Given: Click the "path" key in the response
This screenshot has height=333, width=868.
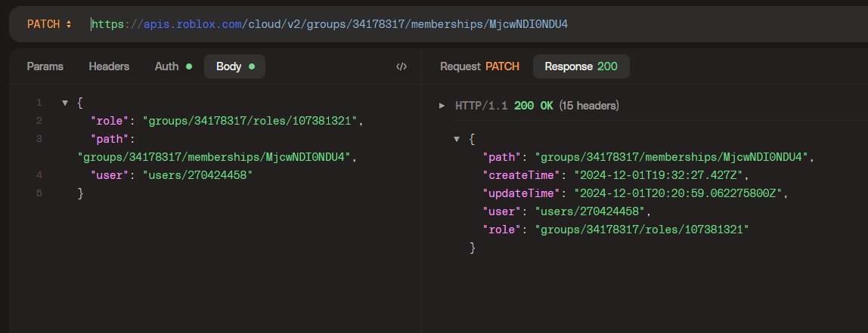Looking at the screenshot, I should tap(504, 157).
